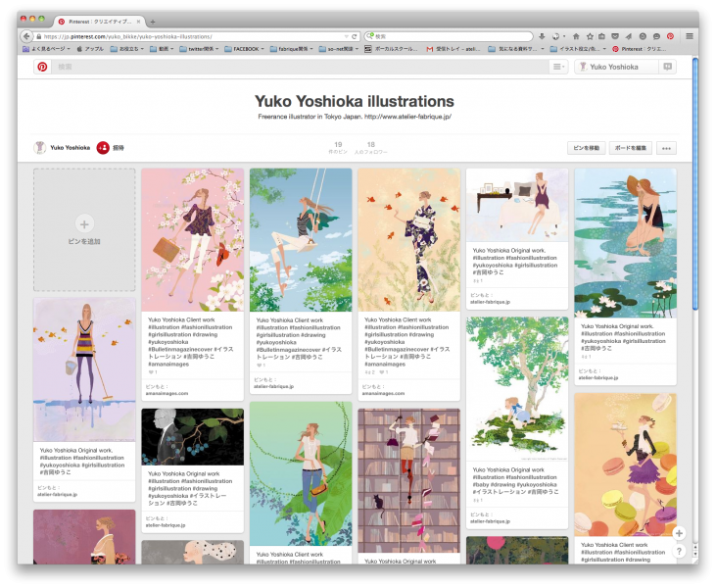
Task: Show the bookmarks list icon in toolbar
Action: [601, 36]
